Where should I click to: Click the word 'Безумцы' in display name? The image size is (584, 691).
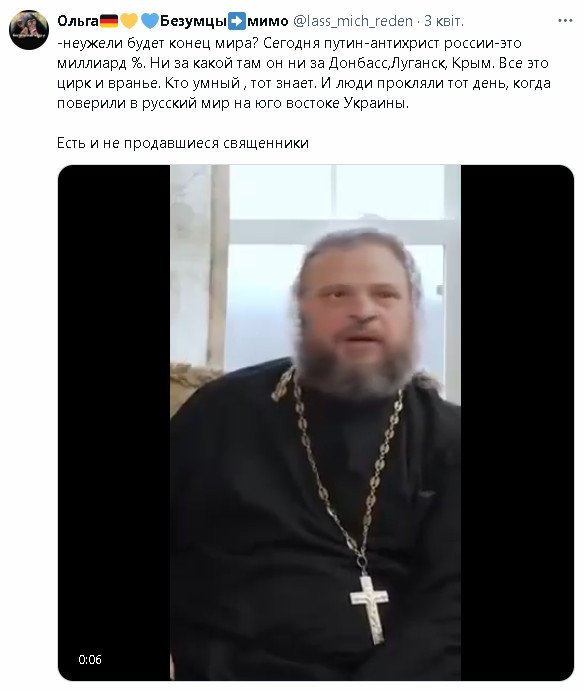pyautogui.click(x=193, y=21)
